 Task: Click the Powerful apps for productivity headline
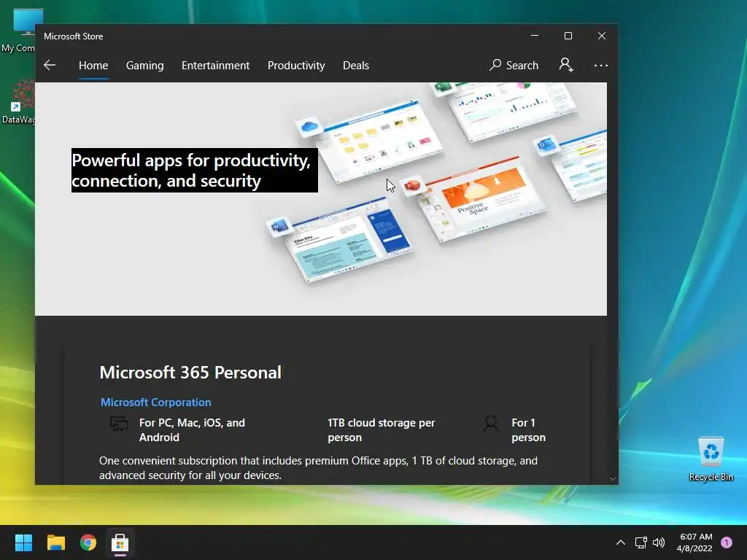[x=194, y=171]
